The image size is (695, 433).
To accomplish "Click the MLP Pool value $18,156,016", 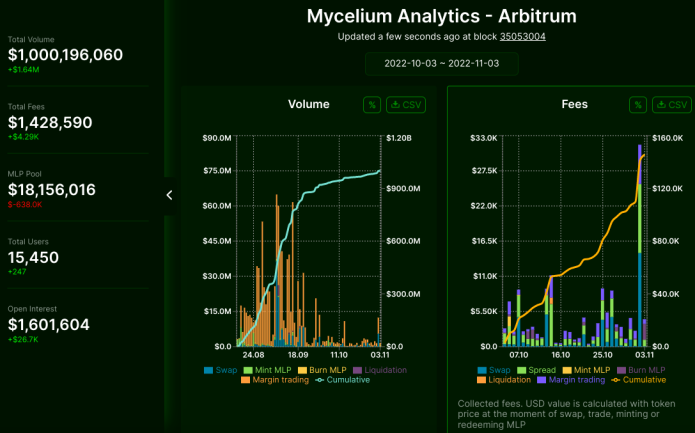I will click(51, 190).
